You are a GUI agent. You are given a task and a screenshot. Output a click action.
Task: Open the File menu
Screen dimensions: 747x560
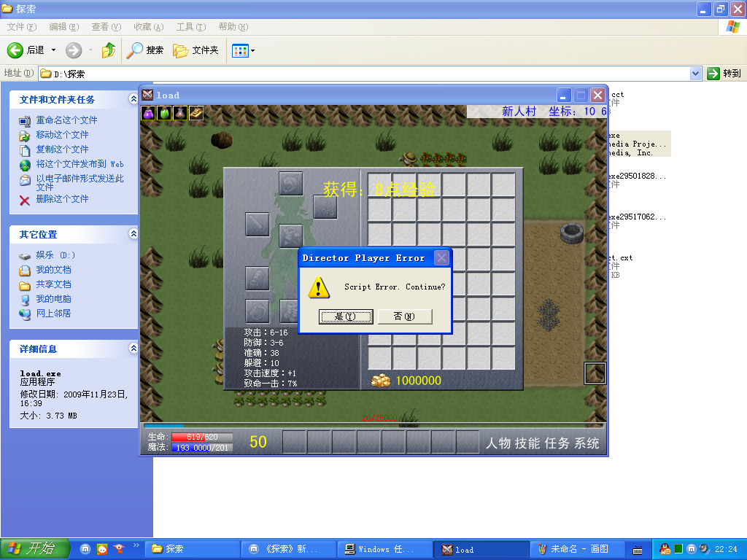21,27
